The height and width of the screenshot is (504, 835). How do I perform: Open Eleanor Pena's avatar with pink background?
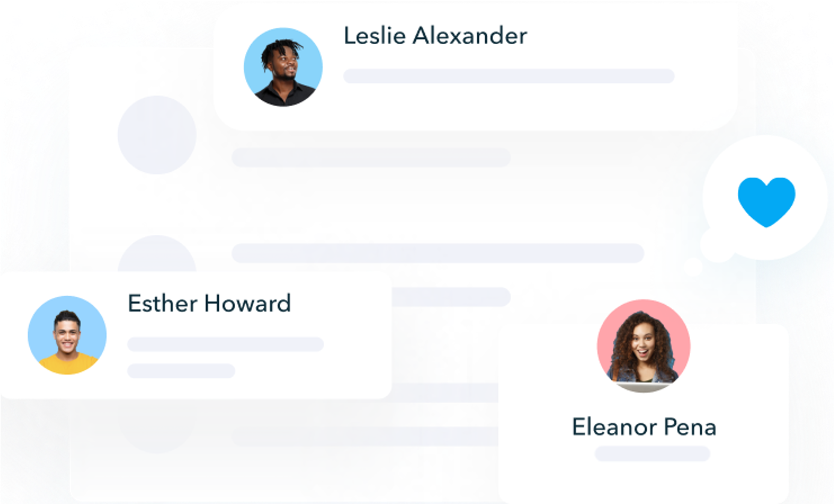pyautogui.click(x=643, y=346)
